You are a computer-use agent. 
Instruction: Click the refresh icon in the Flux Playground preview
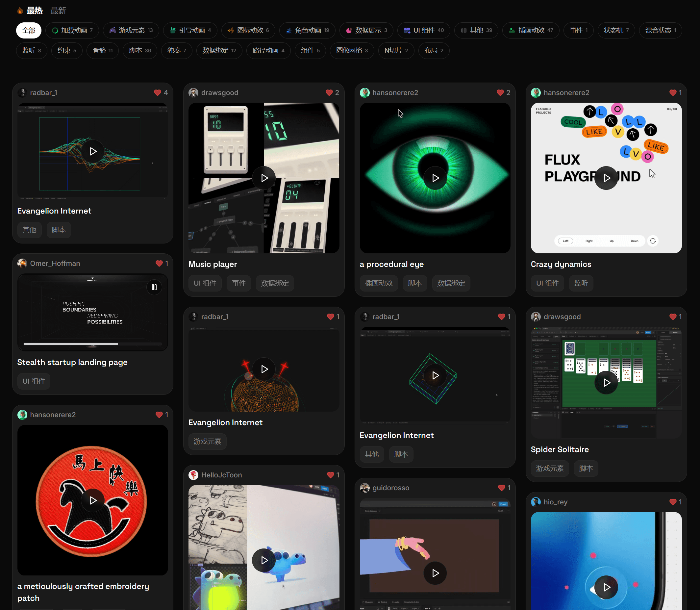coord(652,241)
